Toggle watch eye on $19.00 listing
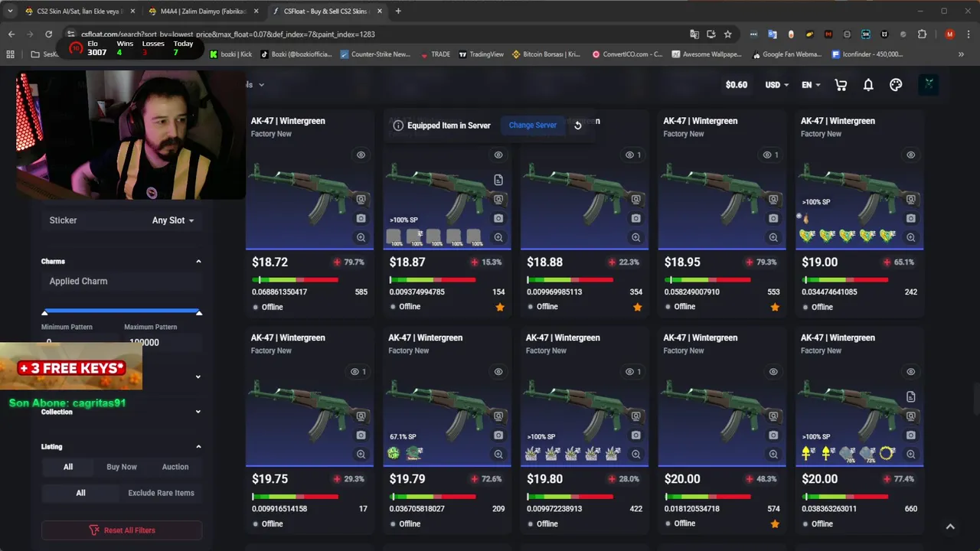The height and width of the screenshot is (551, 980). click(x=910, y=155)
